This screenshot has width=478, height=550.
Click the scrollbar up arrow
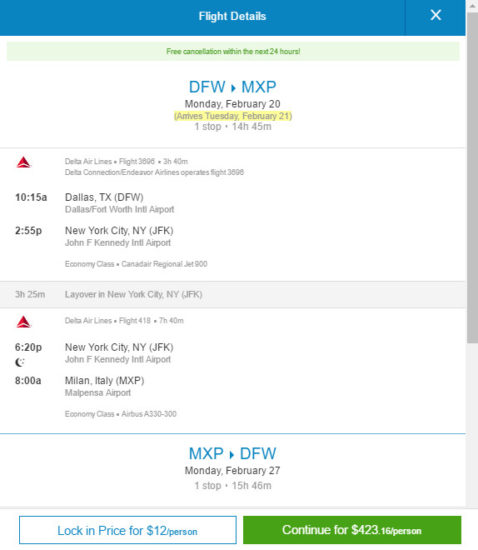[x=472, y=6]
